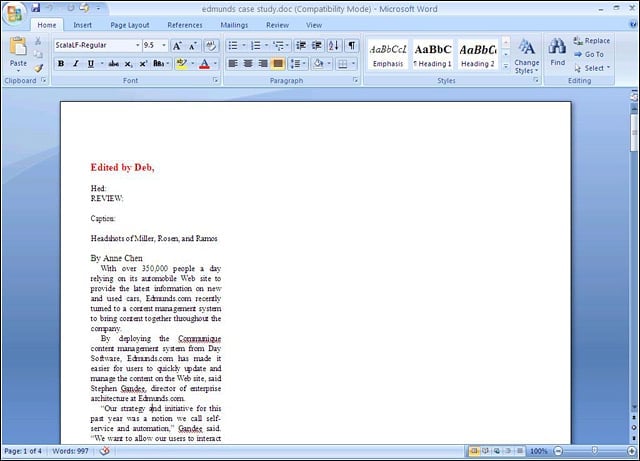Apply the Emphasis style
Image resolution: width=640 pixels, height=461 pixels.
coord(388,55)
